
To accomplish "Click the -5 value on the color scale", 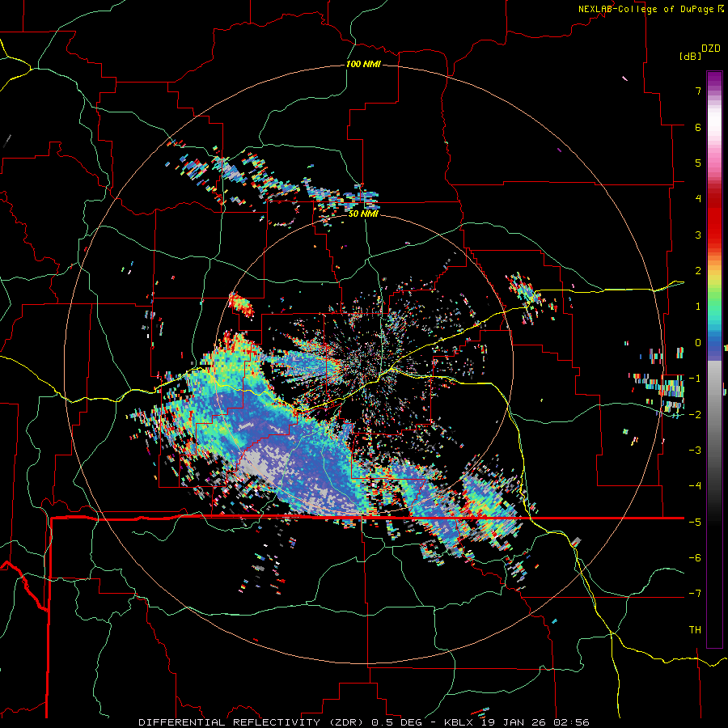I will [695, 522].
